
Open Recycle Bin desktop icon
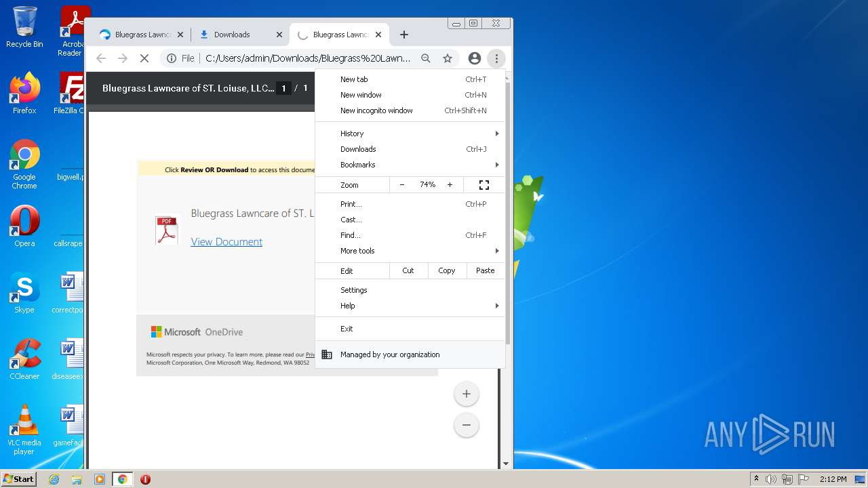click(x=24, y=27)
